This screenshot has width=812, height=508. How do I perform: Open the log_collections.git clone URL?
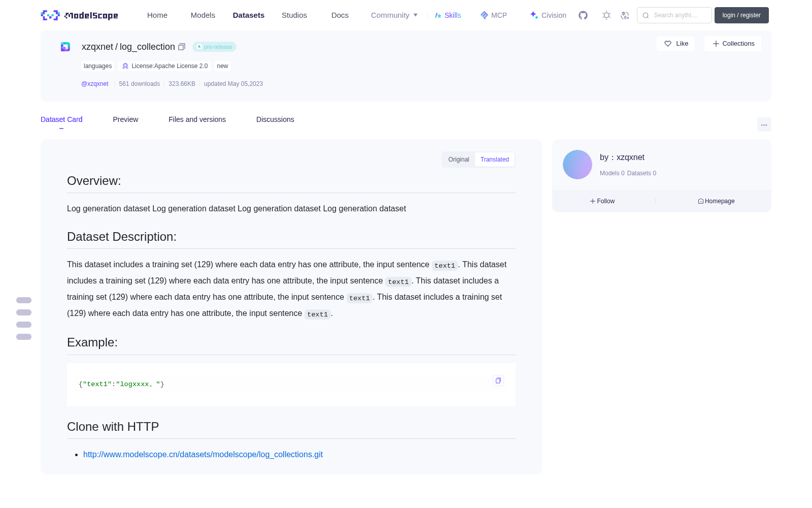coord(203,455)
